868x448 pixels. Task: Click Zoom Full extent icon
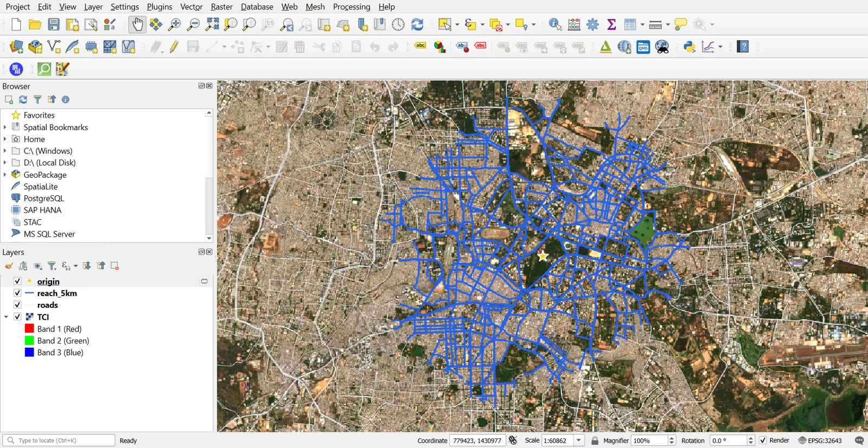click(x=212, y=24)
